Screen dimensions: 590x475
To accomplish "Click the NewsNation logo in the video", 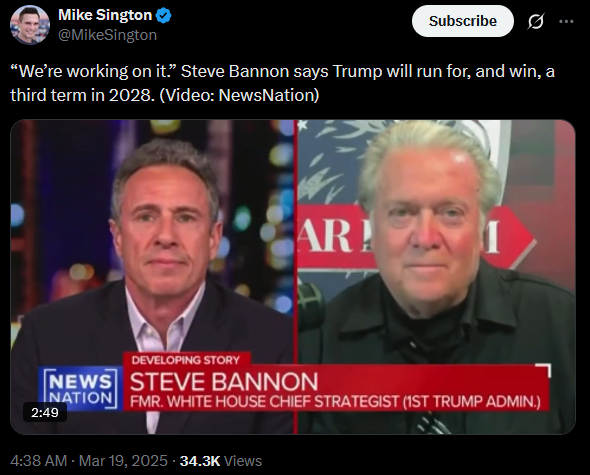I will tap(81, 388).
